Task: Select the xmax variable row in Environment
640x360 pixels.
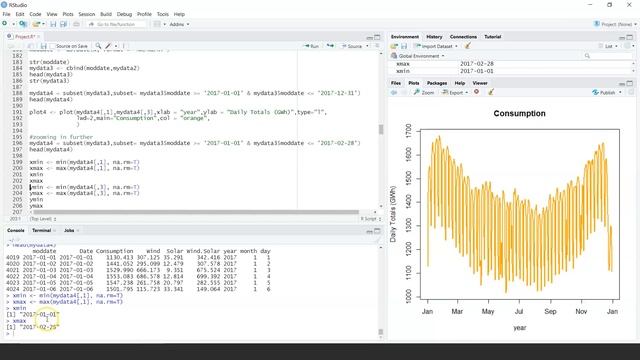Action: (511, 64)
